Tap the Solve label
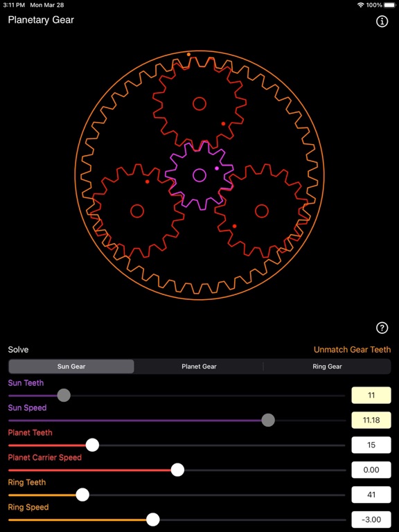The image size is (399, 532). (18, 350)
